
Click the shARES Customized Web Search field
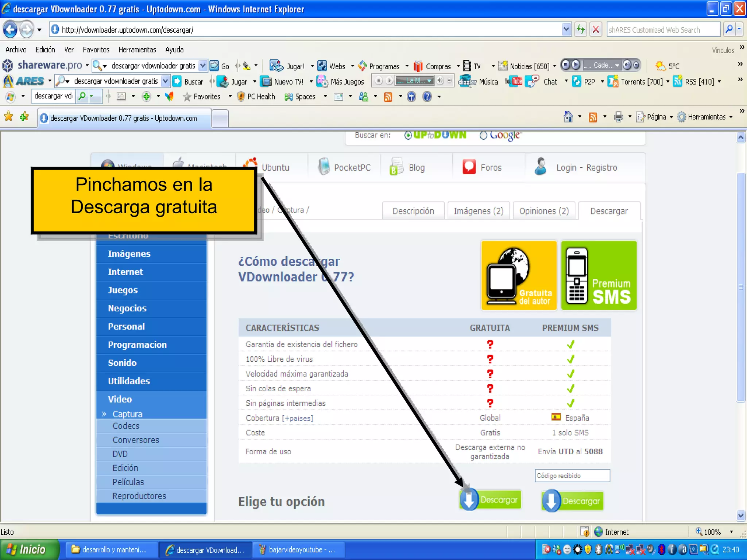(664, 30)
